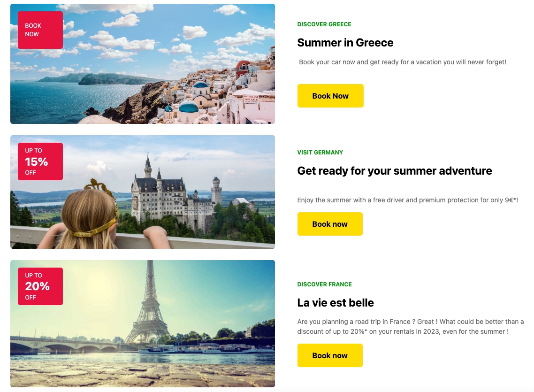Click the La vie est belle heading
Screen dimensions: 534x392
pos(336,303)
